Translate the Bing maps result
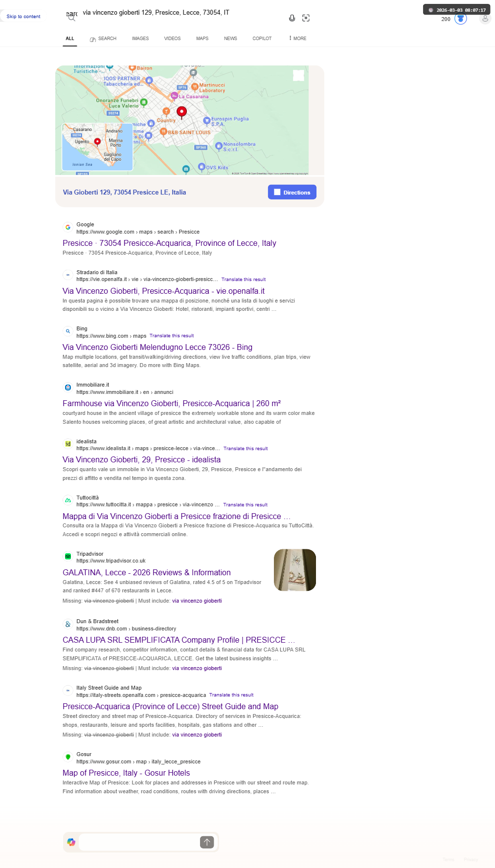This screenshot has height=868, width=495. (172, 336)
